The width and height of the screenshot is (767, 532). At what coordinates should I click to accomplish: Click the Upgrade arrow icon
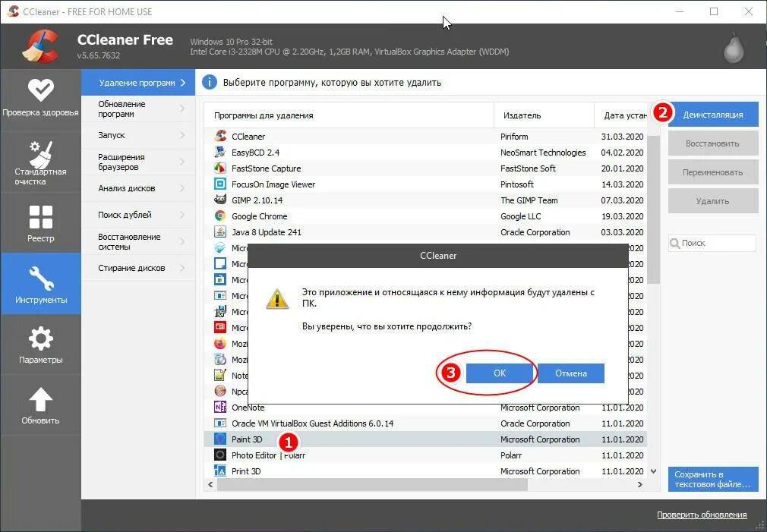pyautogui.click(x=40, y=399)
